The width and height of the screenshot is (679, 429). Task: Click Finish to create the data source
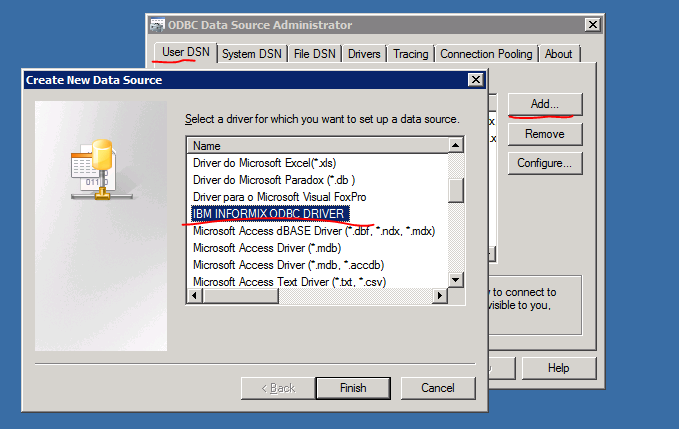(353, 388)
